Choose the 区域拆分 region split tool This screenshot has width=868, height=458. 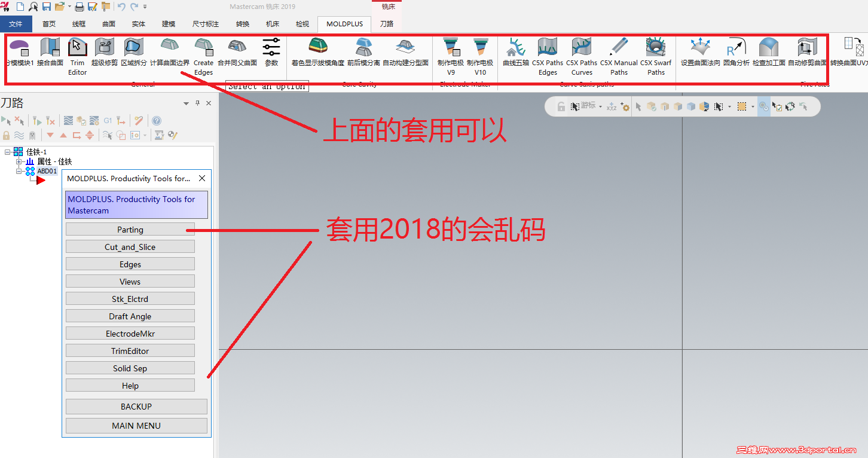134,52
